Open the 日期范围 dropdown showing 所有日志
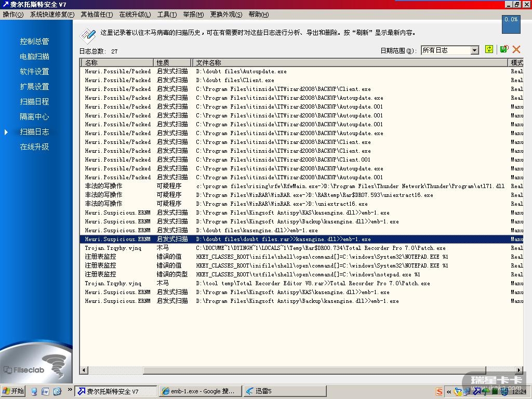The image size is (532, 399). 450,50
